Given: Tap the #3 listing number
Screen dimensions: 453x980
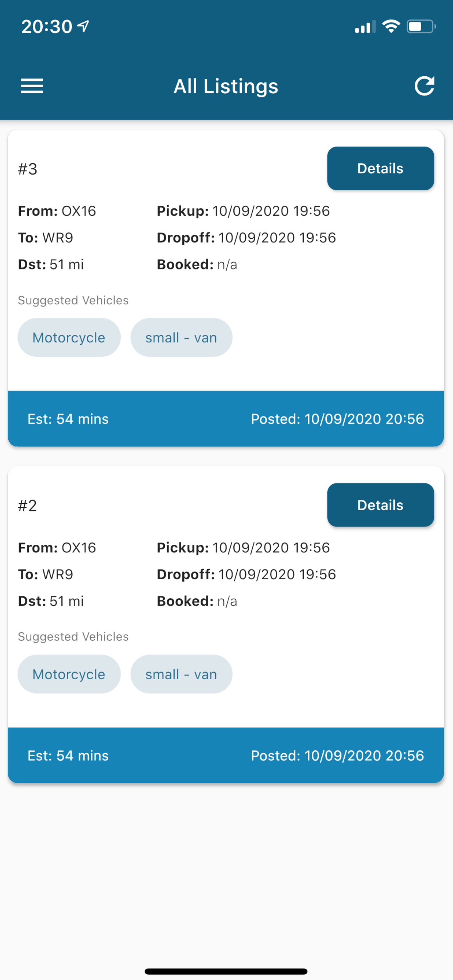Looking at the screenshot, I should [x=27, y=169].
